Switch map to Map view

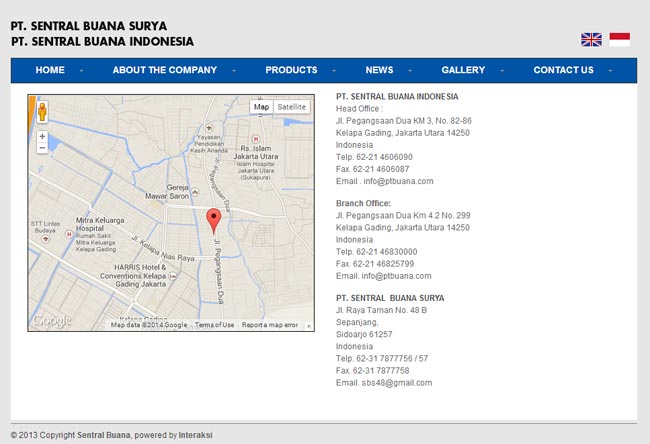[x=261, y=107]
